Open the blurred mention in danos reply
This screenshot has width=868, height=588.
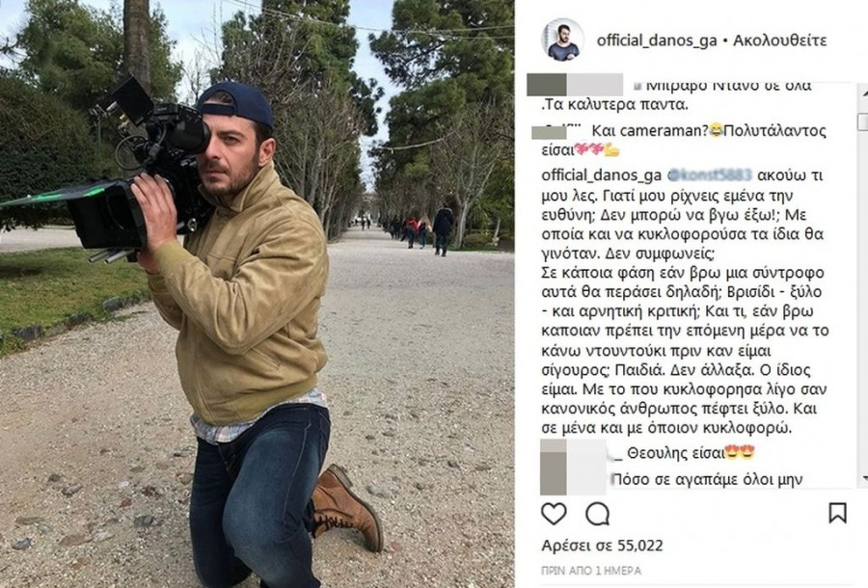[710, 175]
